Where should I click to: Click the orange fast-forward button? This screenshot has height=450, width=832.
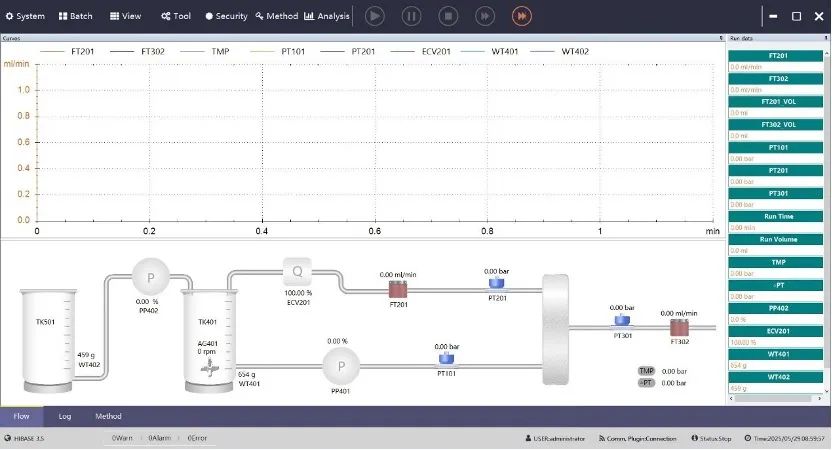coord(521,16)
